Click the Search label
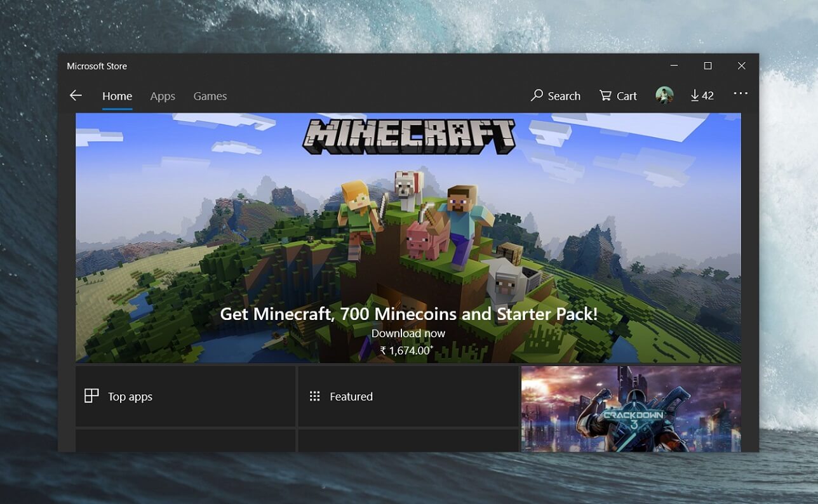Screen dimensions: 818x504 pyautogui.click(x=564, y=96)
